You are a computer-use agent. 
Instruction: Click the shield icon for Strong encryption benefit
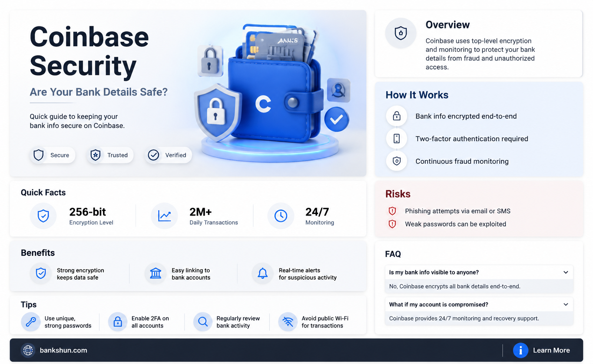[41, 274]
